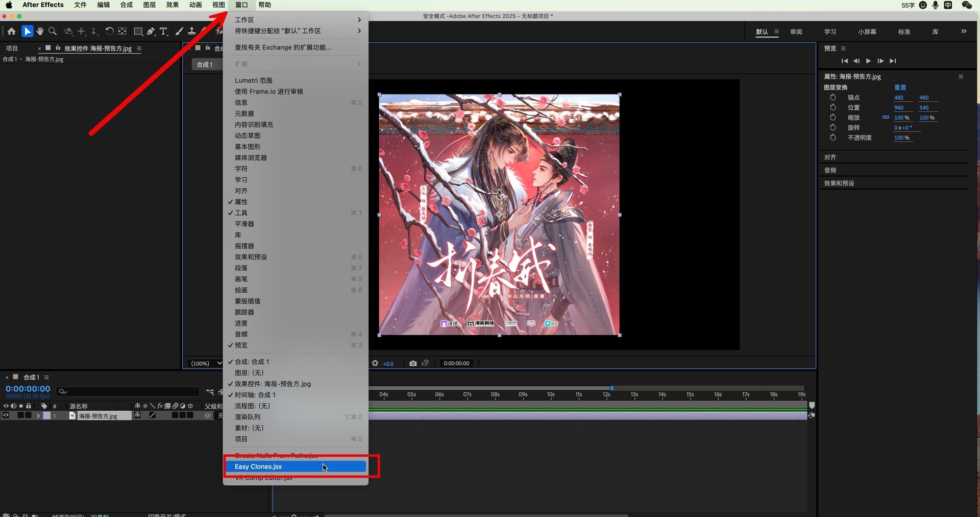The width and height of the screenshot is (980, 517).
Task: Toggle the 缩放 stopwatch
Action: tap(833, 118)
